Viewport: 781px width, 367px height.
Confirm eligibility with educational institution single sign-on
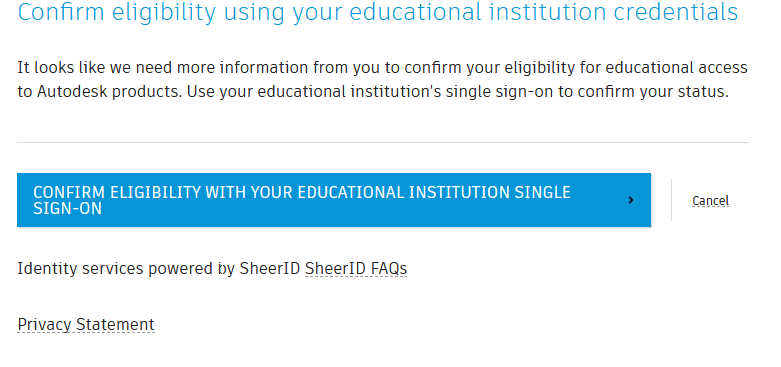pos(334,200)
